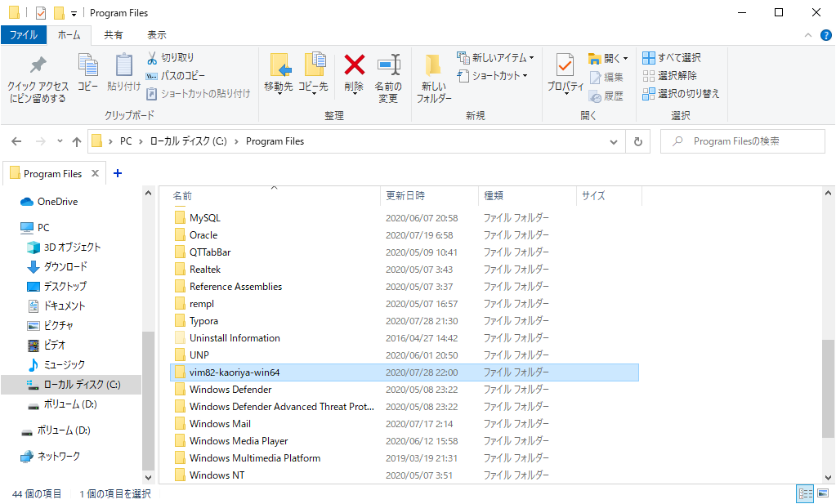836x504 pixels.
Task: Sort by the 名前 column header
Action: [x=274, y=195]
